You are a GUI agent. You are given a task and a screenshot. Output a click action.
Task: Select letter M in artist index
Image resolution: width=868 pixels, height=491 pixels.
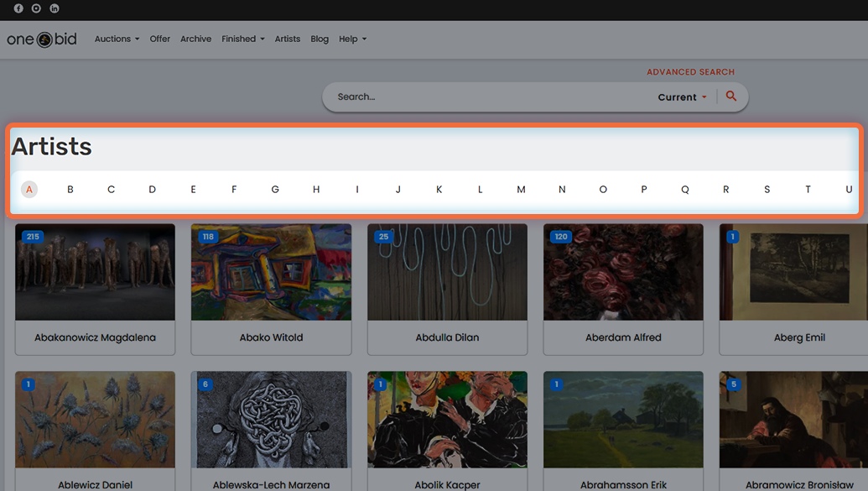pyautogui.click(x=521, y=190)
